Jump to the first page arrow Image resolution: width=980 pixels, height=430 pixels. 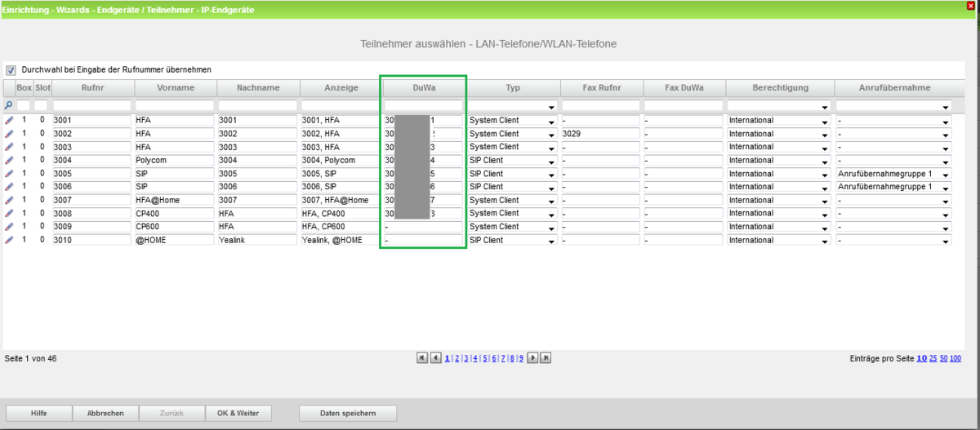coord(422,358)
